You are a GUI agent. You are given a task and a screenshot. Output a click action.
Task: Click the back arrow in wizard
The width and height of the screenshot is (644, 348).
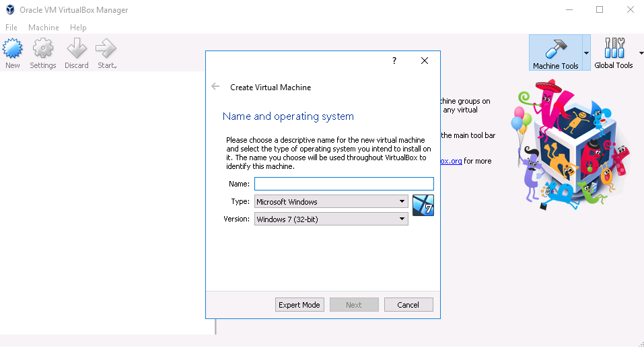tap(215, 87)
